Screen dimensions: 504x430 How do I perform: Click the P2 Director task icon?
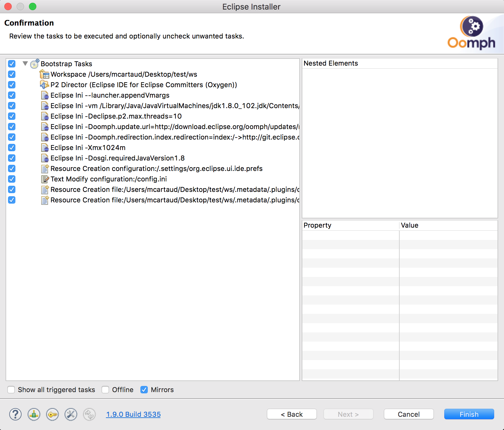coord(45,85)
